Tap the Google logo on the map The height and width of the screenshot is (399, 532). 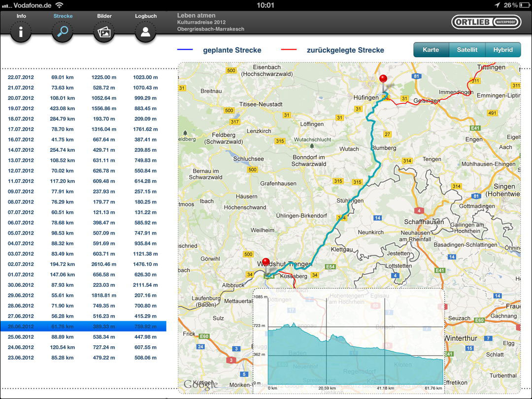coord(201,384)
